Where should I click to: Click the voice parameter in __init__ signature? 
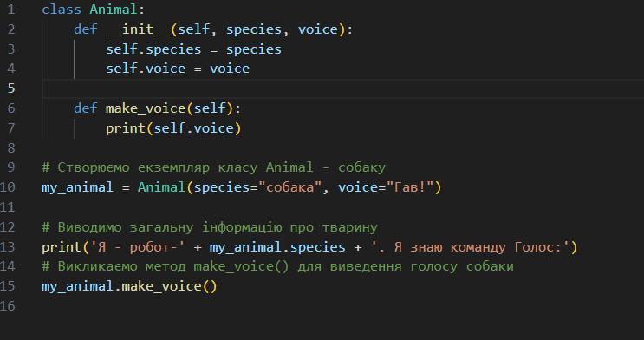(318, 29)
